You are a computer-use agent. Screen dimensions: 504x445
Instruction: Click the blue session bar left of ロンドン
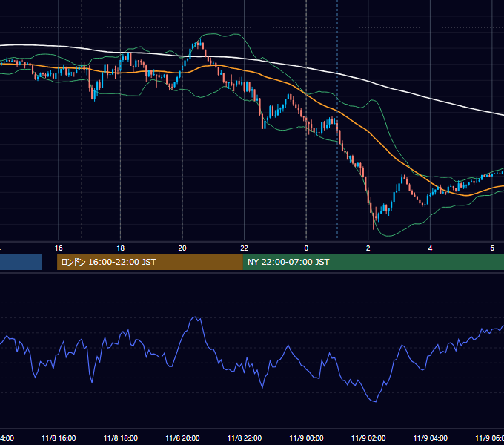point(21,262)
